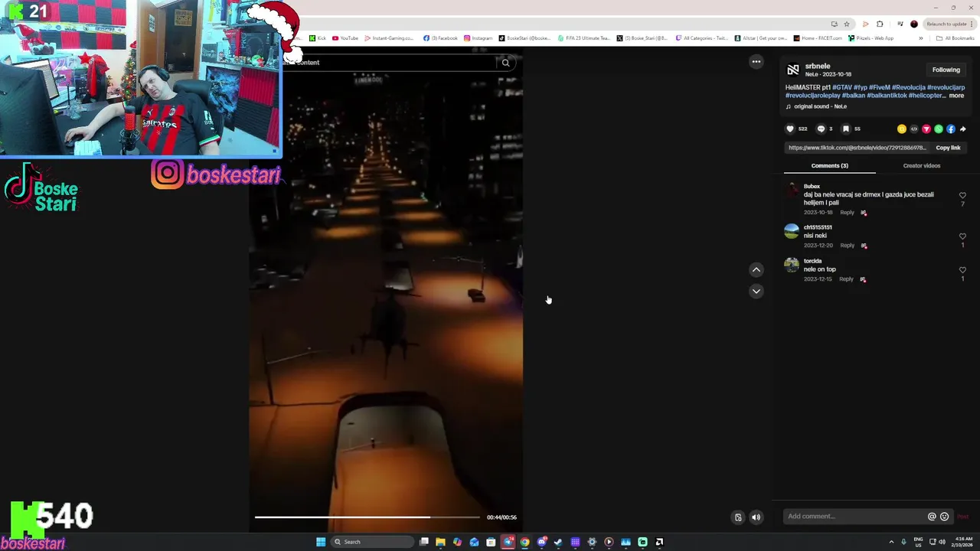Like Bubex's comment
This screenshot has width=980, height=551.
coord(962,196)
